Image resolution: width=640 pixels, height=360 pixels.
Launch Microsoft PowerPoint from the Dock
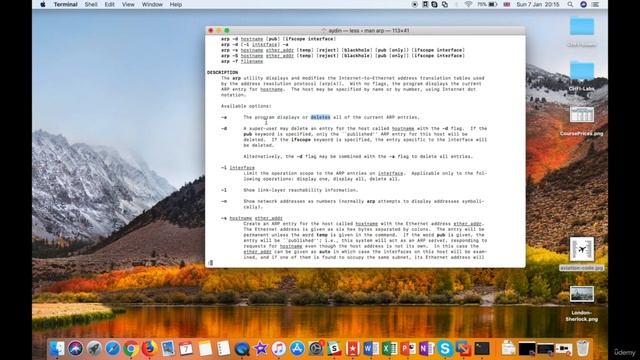coord(408,349)
